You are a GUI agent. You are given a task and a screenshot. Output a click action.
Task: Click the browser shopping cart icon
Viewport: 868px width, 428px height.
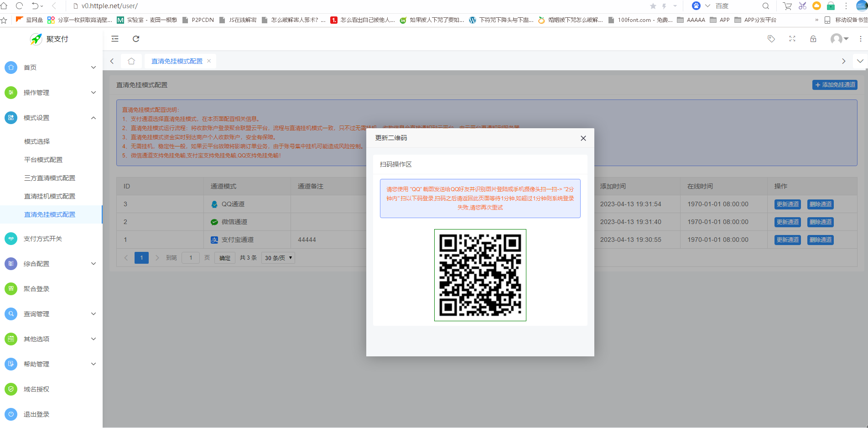click(787, 6)
